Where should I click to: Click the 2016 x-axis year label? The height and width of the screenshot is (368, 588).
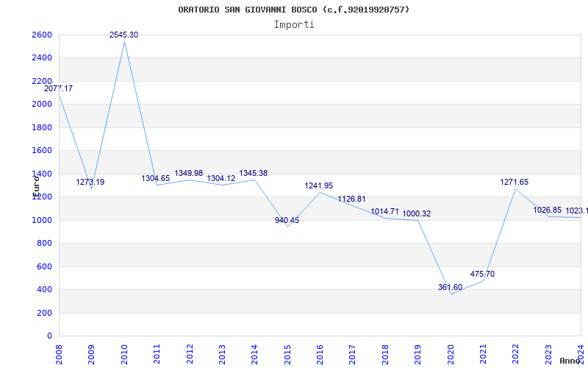pyautogui.click(x=320, y=354)
